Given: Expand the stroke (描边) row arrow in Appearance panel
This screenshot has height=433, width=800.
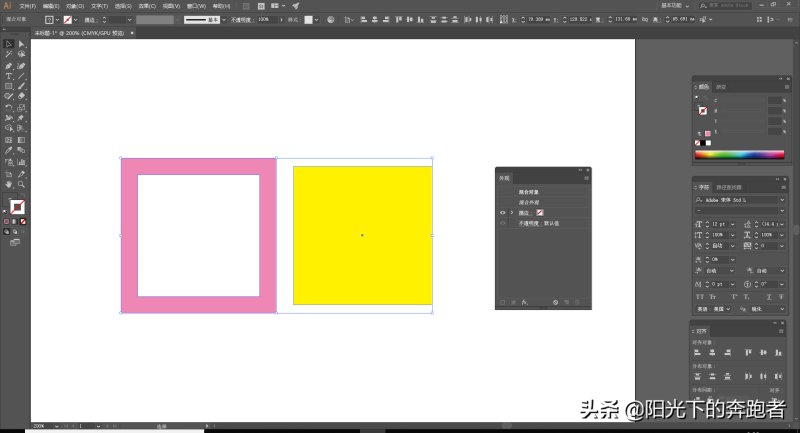Looking at the screenshot, I should [x=511, y=213].
